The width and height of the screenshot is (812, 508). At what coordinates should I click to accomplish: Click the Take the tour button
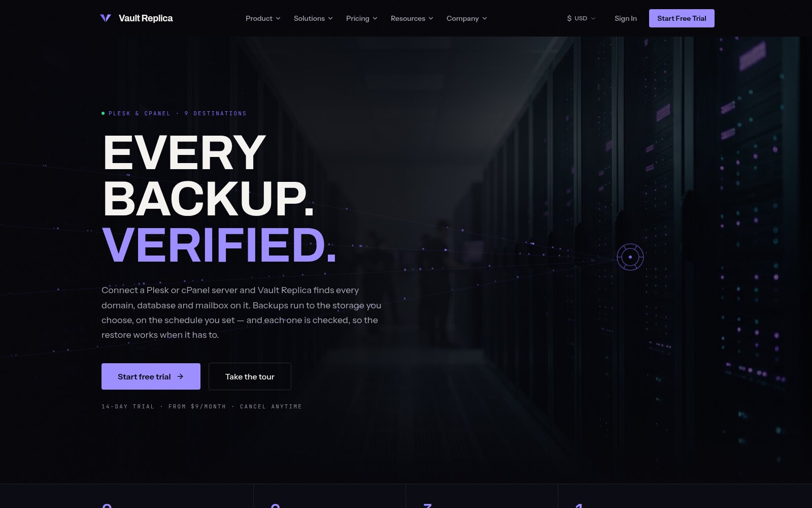tap(250, 376)
